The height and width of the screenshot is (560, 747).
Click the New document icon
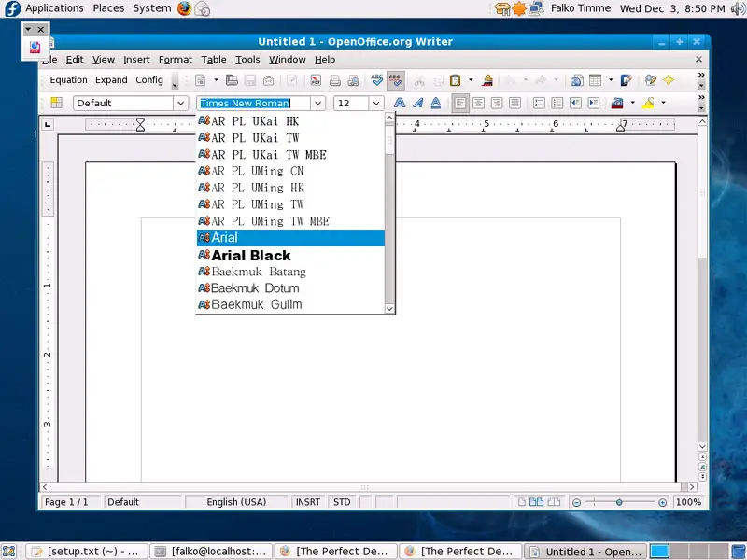pyautogui.click(x=201, y=80)
